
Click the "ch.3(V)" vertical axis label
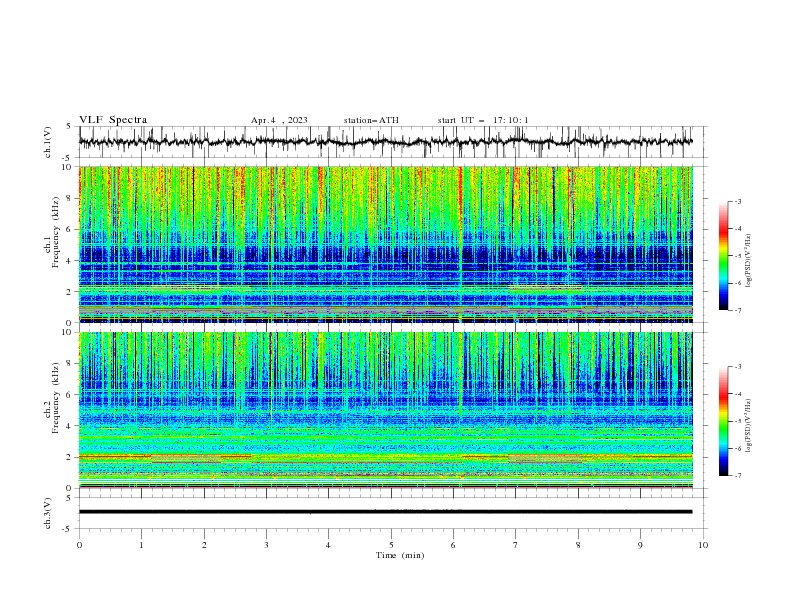coord(48,513)
